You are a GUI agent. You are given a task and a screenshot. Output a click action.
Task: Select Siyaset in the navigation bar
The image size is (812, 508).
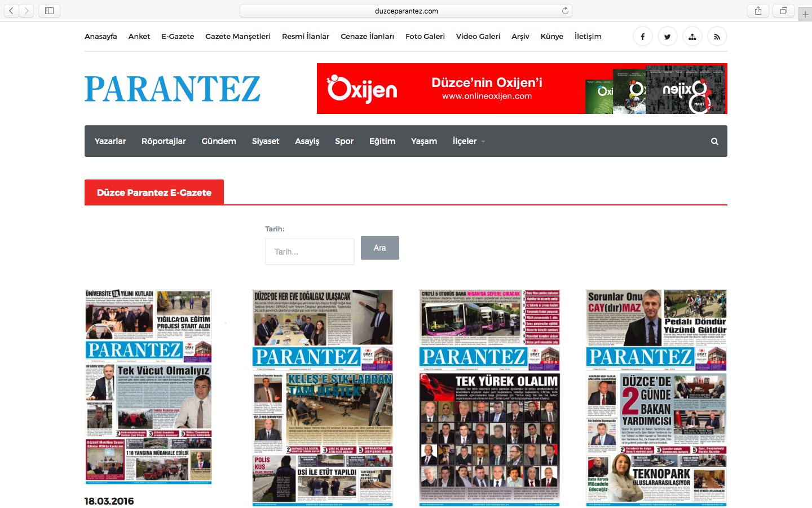tap(266, 141)
